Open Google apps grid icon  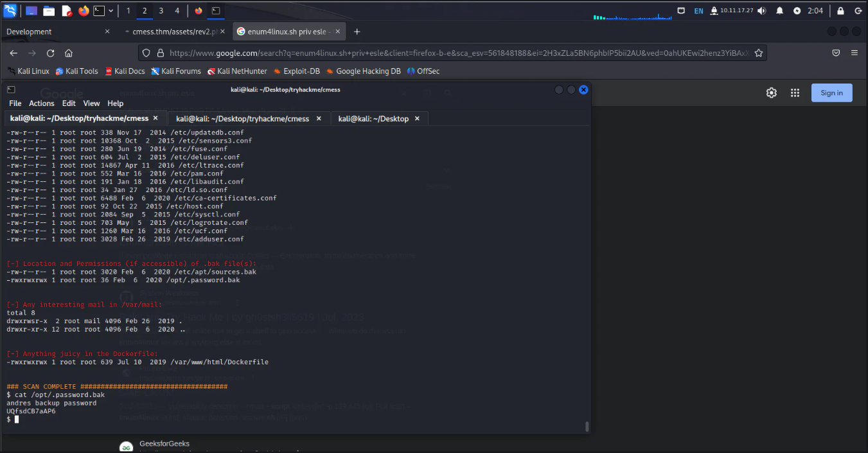(x=795, y=93)
